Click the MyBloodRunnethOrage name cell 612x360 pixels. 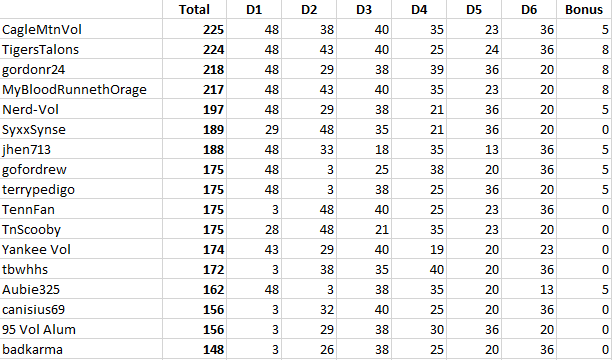point(81,89)
